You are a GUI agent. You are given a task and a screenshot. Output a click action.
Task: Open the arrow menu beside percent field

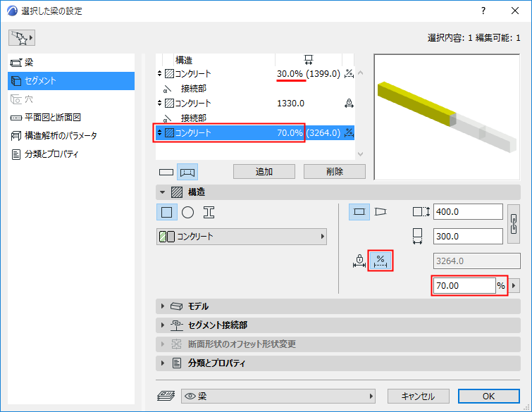(x=514, y=286)
